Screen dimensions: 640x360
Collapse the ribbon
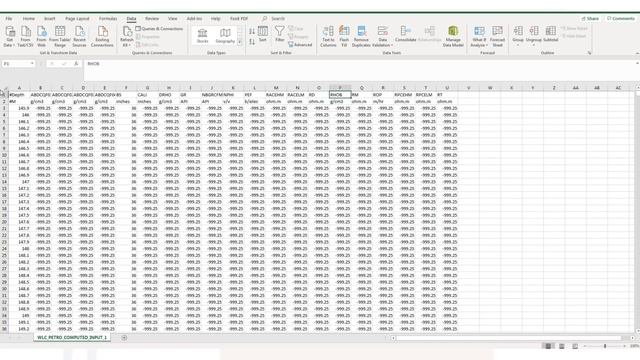pyautogui.click(x=637, y=53)
